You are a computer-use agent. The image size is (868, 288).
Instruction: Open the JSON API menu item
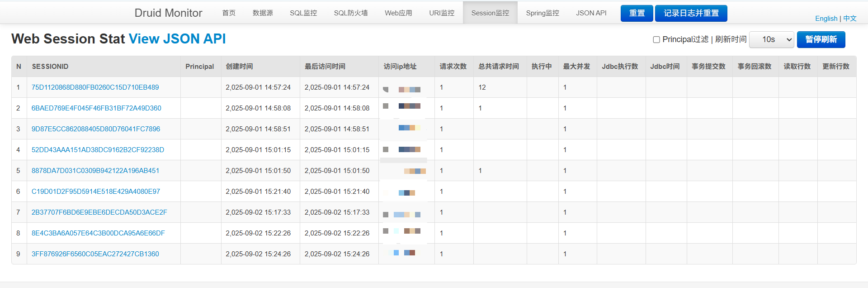click(x=591, y=13)
